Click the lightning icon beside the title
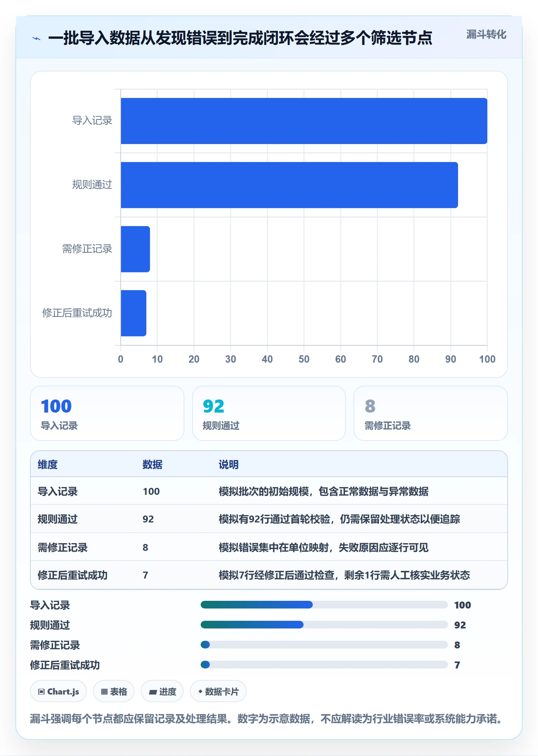The image size is (538, 756). pos(37,38)
